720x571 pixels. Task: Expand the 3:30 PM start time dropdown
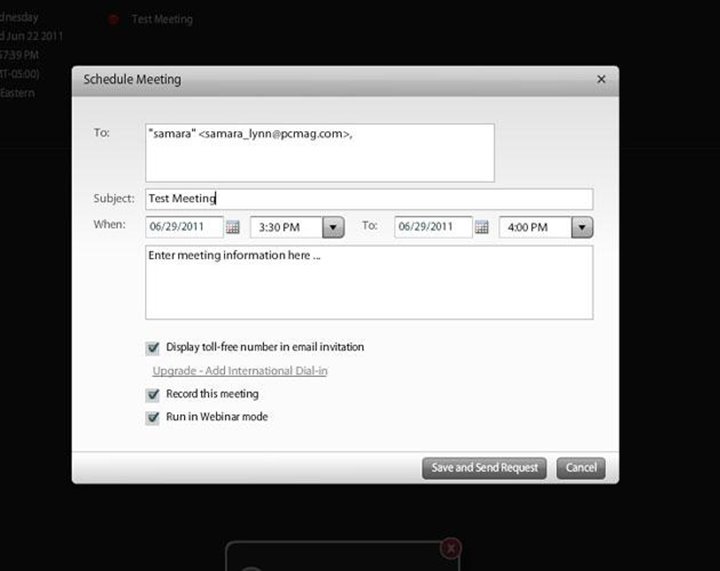[x=333, y=227]
